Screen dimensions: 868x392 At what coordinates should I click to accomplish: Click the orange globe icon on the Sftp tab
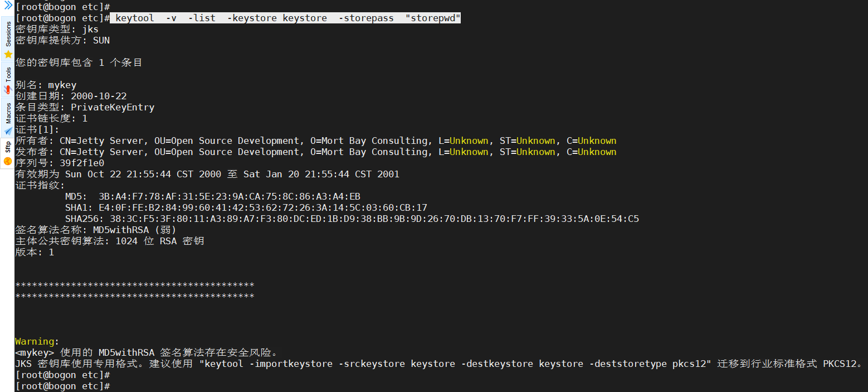point(8,161)
